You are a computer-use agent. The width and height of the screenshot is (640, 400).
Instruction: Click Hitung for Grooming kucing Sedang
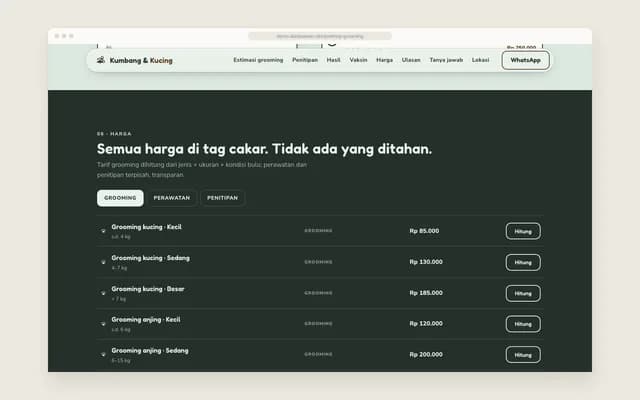point(523,262)
